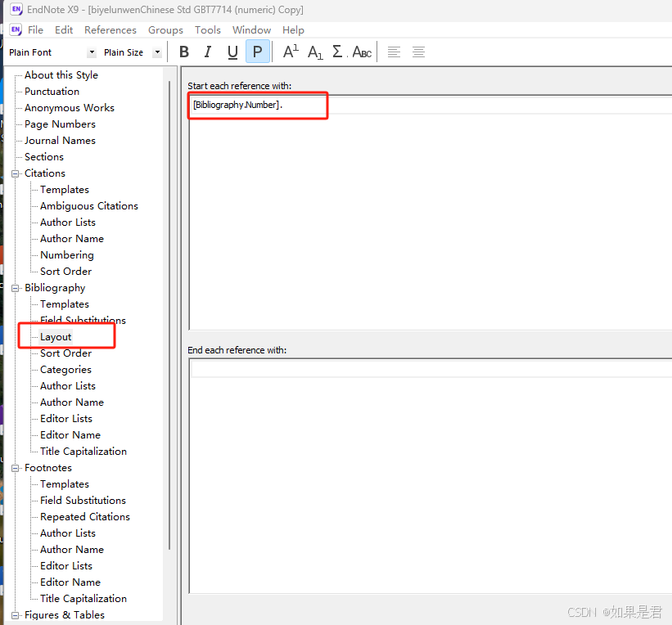Open Author Name under Footnotes
Image resolution: width=672 pixels, height=625 pixels.
click(x=72, y=550)
